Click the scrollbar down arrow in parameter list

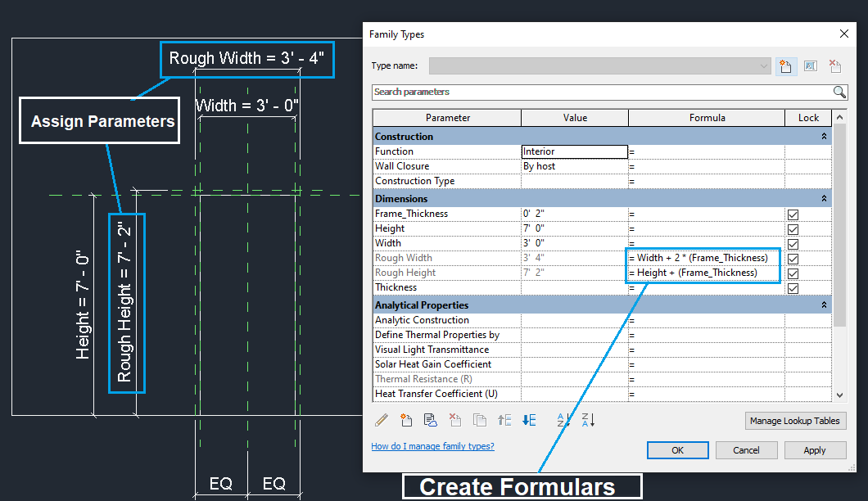[x=840, y=395]
